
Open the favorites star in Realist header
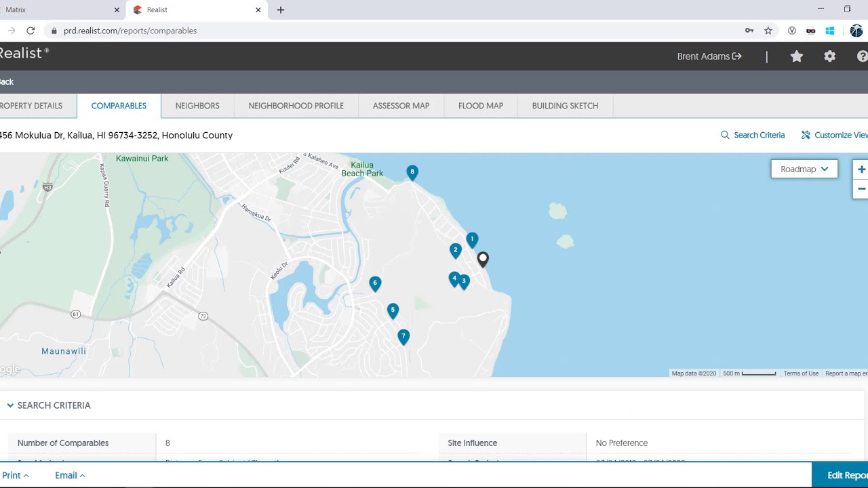[x=797, y=56]
